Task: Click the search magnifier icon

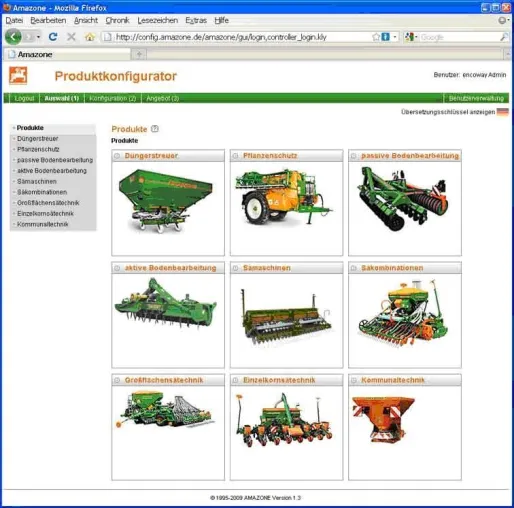Action: (504, 37)
